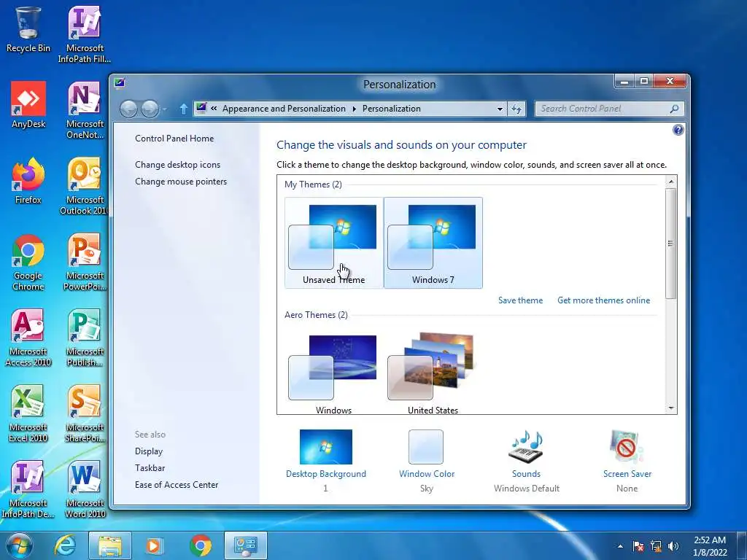Open Action Center flag tray icon
Screen dimensions: 747x560
tap(638, 546)
